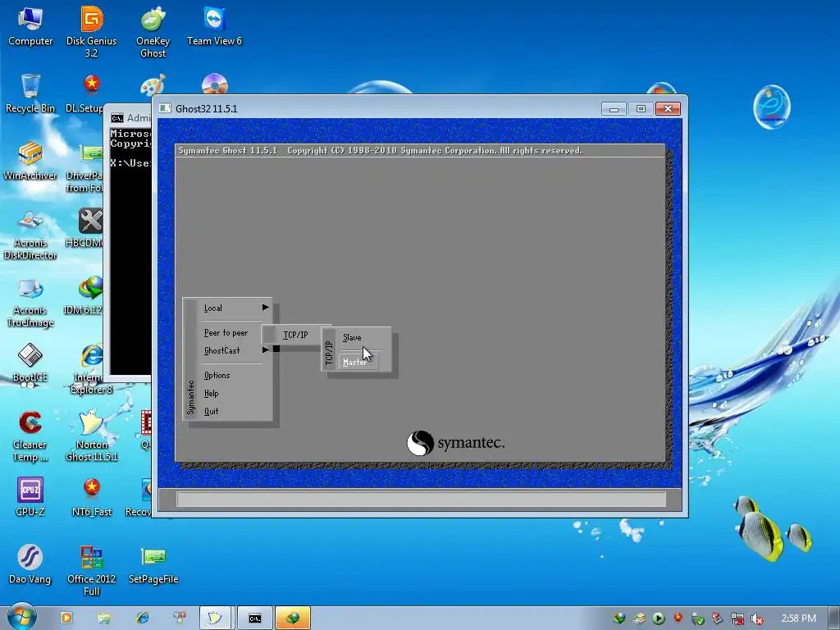The width and height of the screenshot is (840, 630).
Task: Open the Computer desktop icon
Action: point(30,27)
